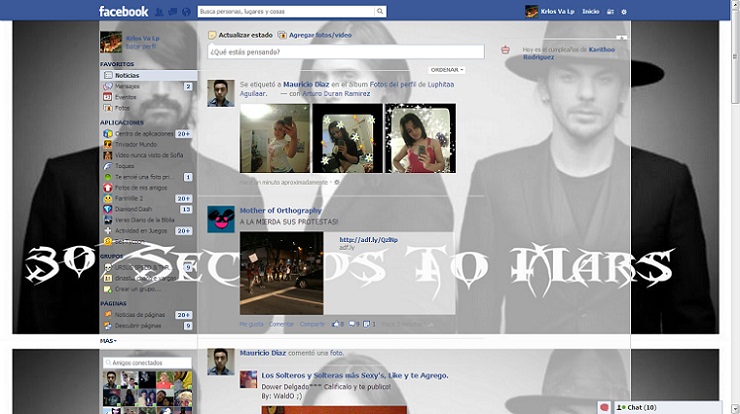Open the first tagged photo thumbnail
Screen dimensions: 740x414
point(275,138)
